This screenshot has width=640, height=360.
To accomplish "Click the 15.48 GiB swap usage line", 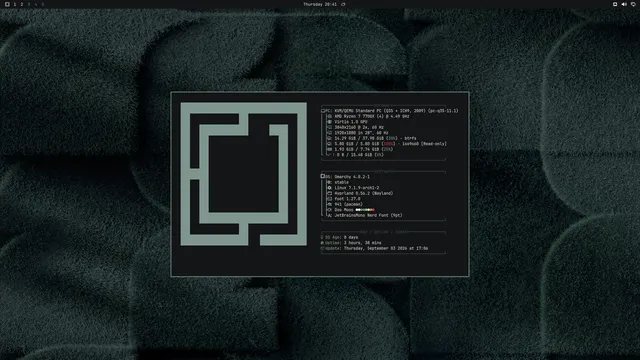I will (x=356, y=155).
